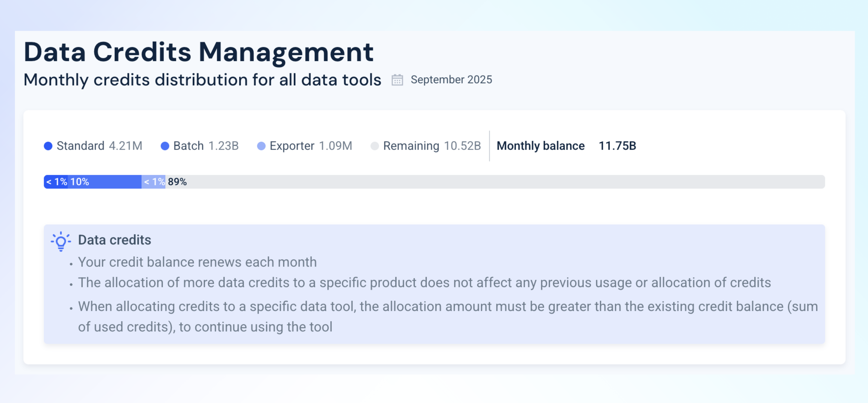Image resolution: width=868 pixels, height=403 pixels.
Task: Select the Batch legend color dot
Action: 165,146
